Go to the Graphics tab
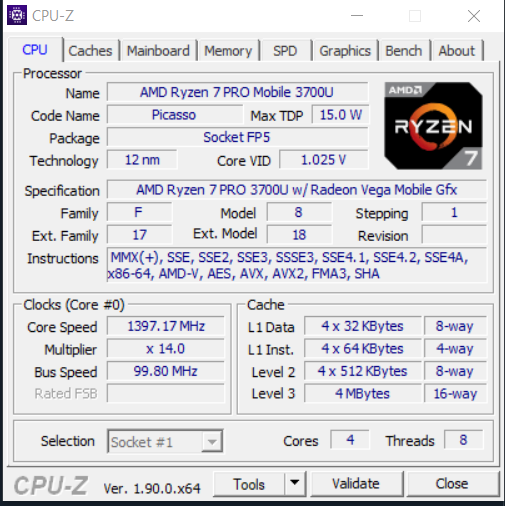Screen dimensions: 505x506 click(345, 51)
